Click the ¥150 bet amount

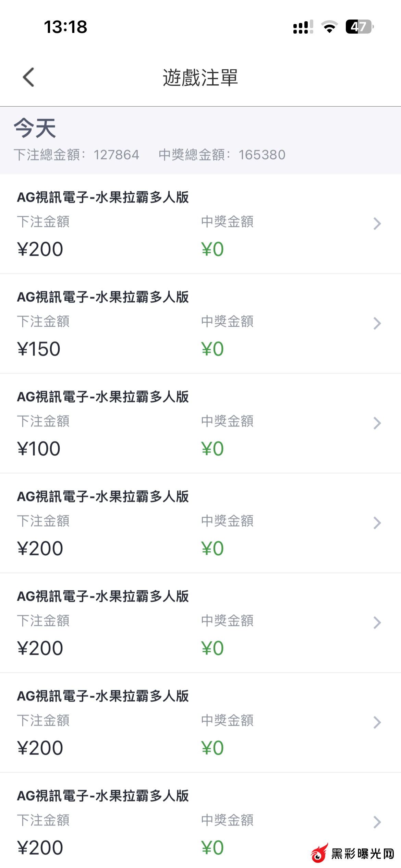(39, 349)
